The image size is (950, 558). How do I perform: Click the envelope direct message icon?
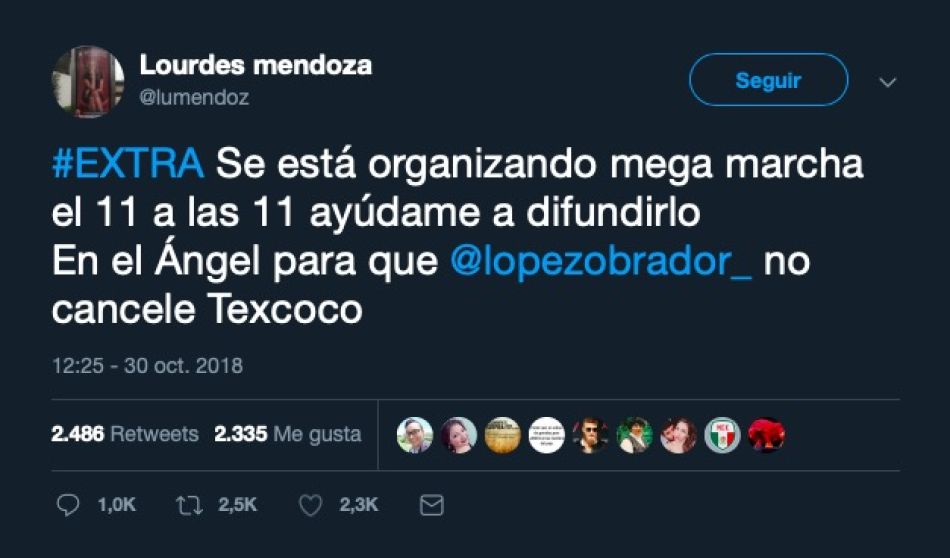click(x=431, y=505)
